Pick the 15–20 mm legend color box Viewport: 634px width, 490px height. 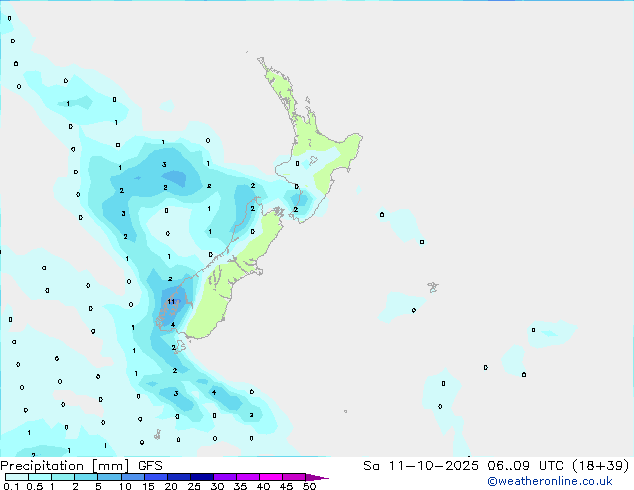tap(156, 477)
